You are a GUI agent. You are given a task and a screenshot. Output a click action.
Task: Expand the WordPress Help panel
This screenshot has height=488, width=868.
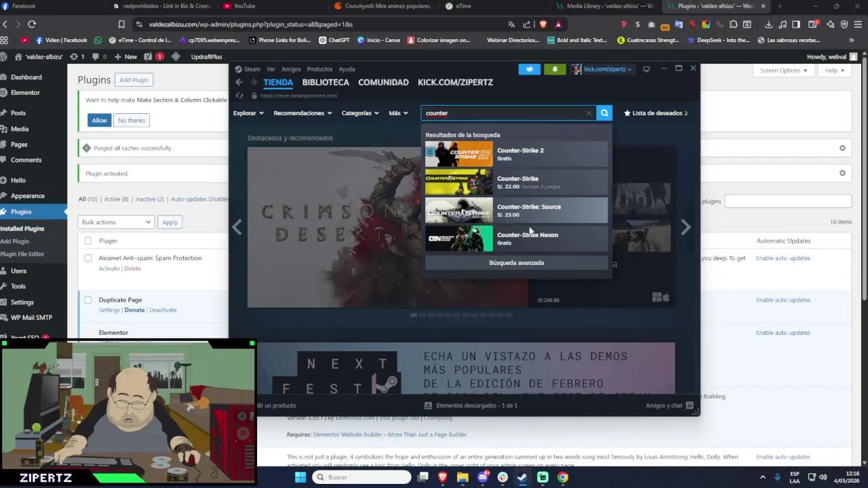click(834, 70)
